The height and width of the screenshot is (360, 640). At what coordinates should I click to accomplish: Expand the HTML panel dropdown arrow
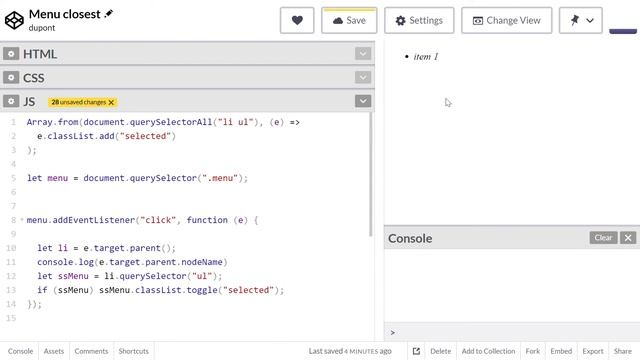click(x=363, y=53)
